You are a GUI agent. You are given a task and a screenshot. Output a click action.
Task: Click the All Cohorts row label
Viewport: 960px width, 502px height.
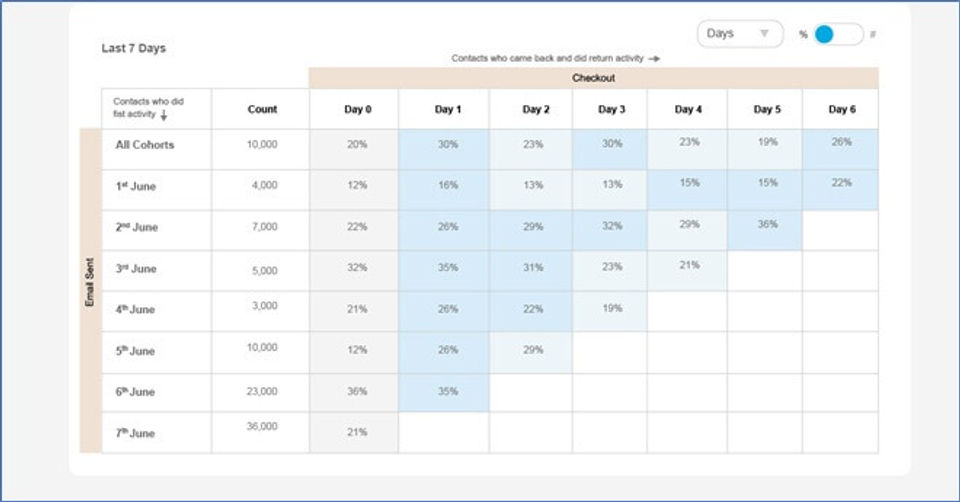coord(144,144)
